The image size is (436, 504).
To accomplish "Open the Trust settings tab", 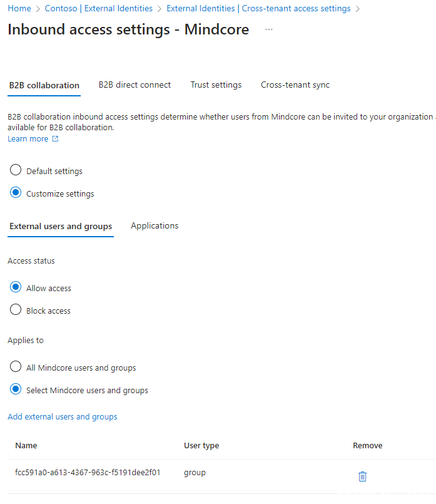I will pyautogui.click(x=216, y=85).
